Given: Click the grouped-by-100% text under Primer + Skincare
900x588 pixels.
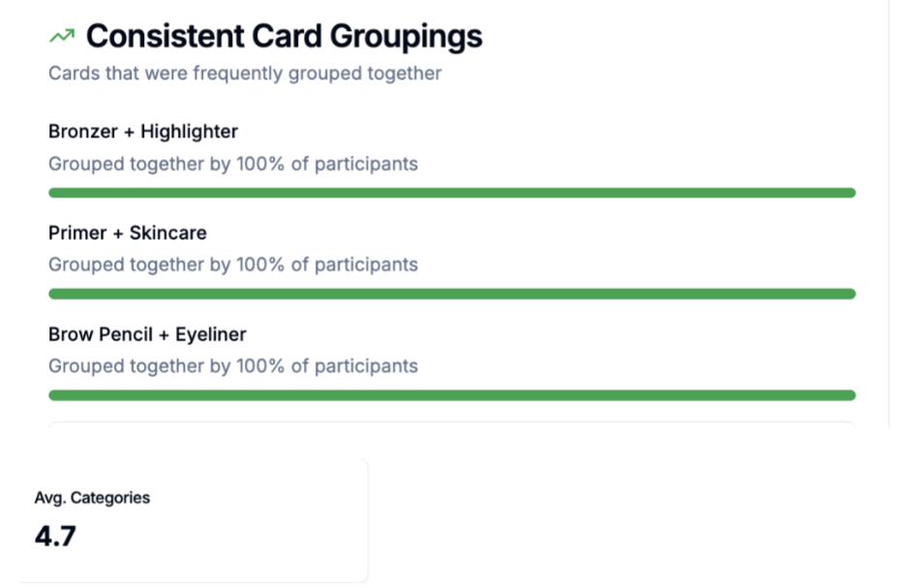Looking at the screenshot, I should [233, 265].
